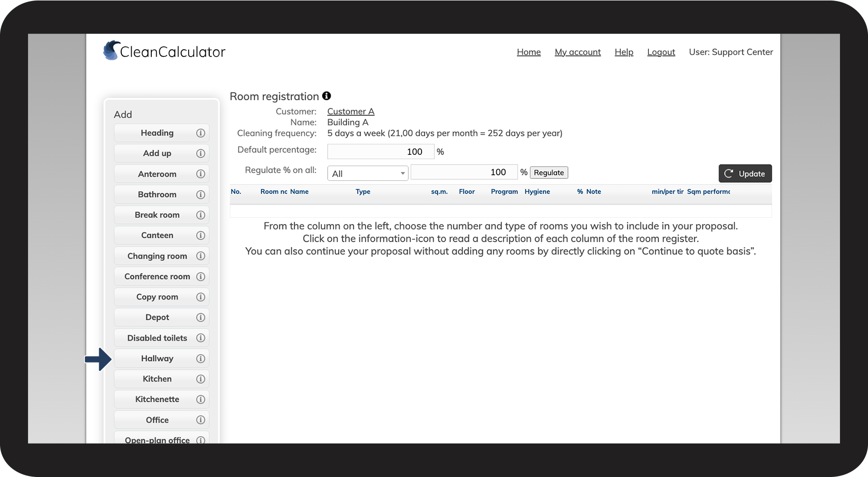The width and height of the screenshot is (868, 477).
Task: Go to My account page
Action: click(578, 52)
